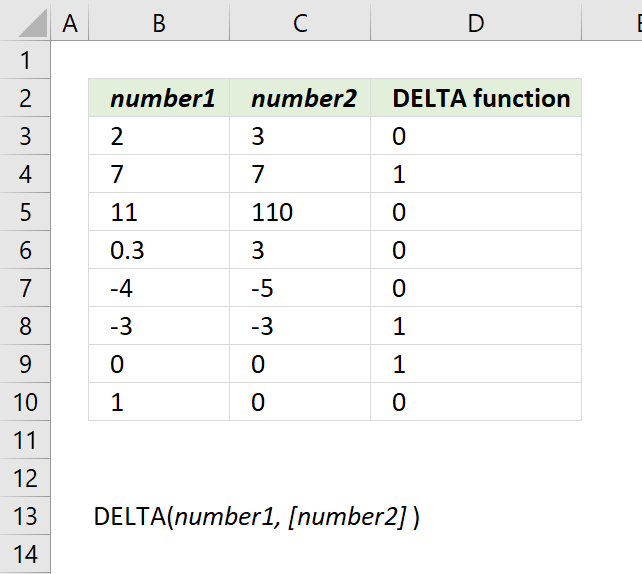The image size is (642, 574).
Task: Select cell containing 110
Action: point(300,212)
